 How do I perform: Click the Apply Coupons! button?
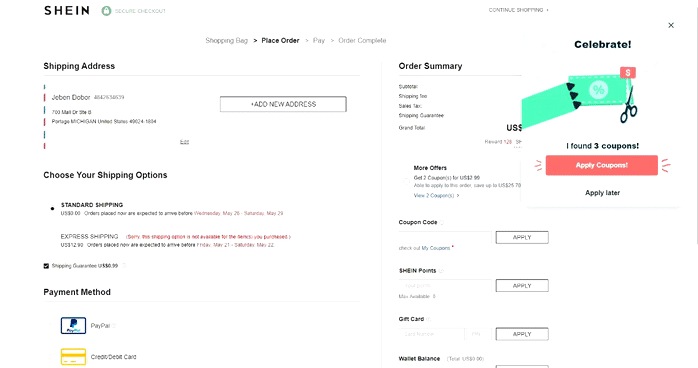pyautogui.click(x=601, y=165)
